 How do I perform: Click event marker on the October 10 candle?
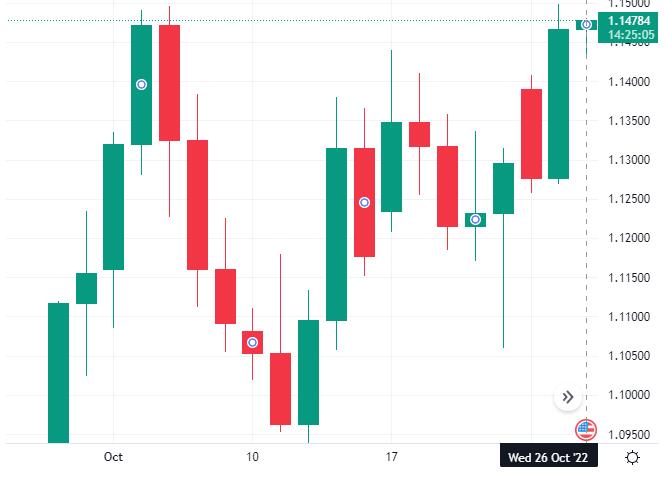pos(253,342)
